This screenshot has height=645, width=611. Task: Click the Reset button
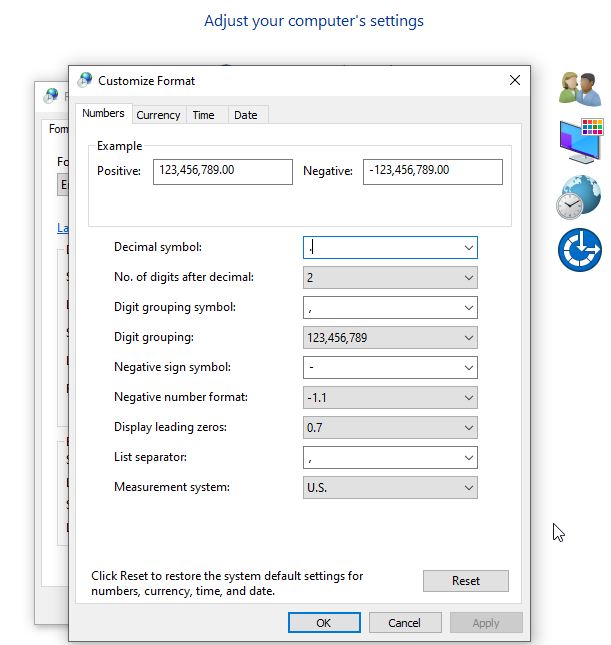(466, 581)
